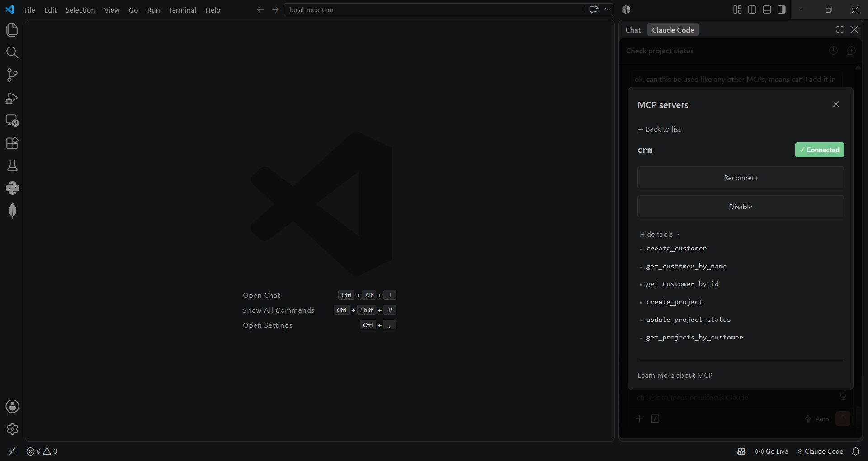
Task: Open Testing flask view
Action: [x=12, y=165]
